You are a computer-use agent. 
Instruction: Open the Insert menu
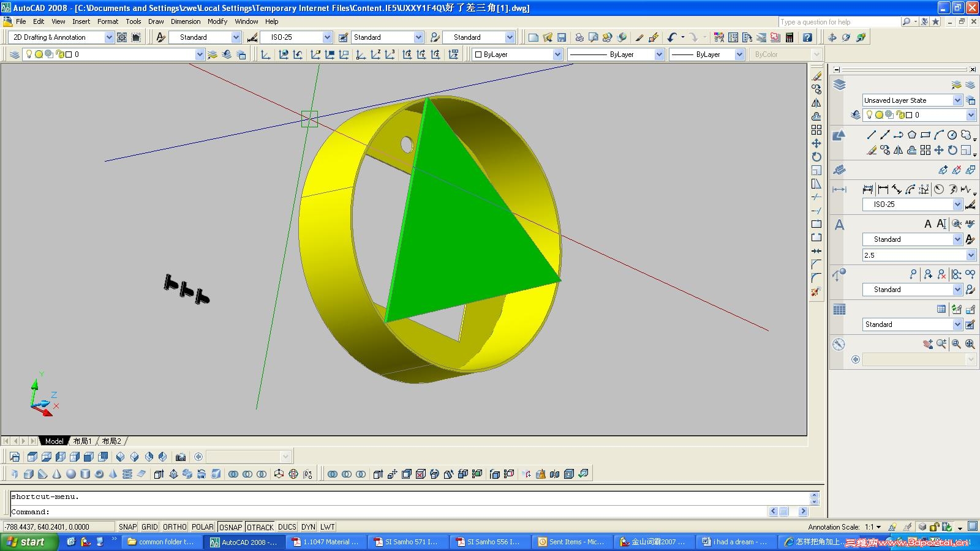[81, 21]
